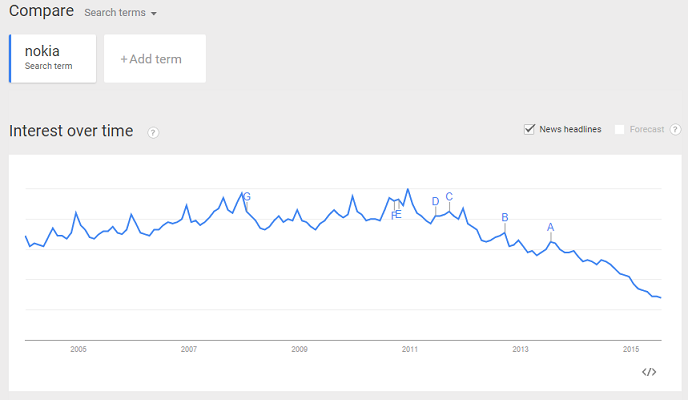Viewport: 688px width, 400px height.
Task: Open news headline marker C
Action: tap(449, 196)
